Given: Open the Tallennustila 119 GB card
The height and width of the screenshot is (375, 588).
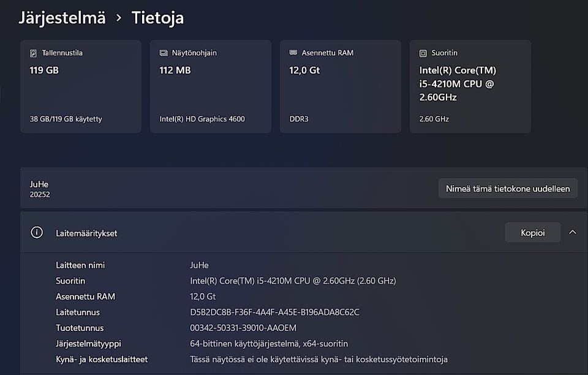Looking at the screenshot, I should tap(81, 86).
